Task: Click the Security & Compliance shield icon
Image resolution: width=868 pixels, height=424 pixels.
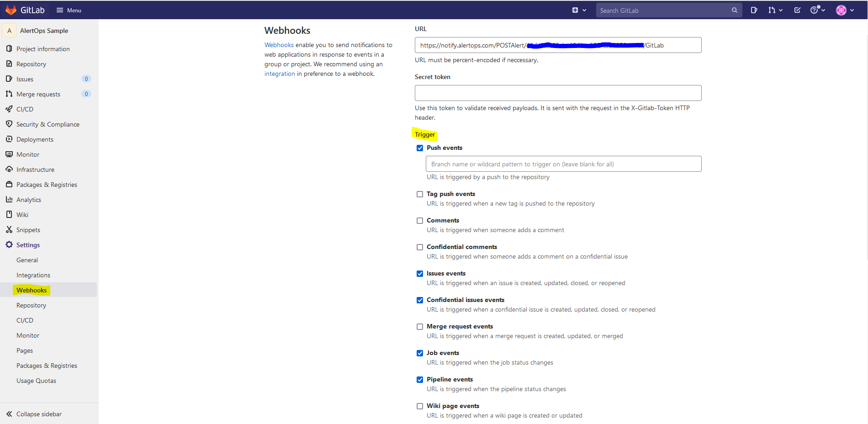Action: pyautogui.click(x=9, y=124)
